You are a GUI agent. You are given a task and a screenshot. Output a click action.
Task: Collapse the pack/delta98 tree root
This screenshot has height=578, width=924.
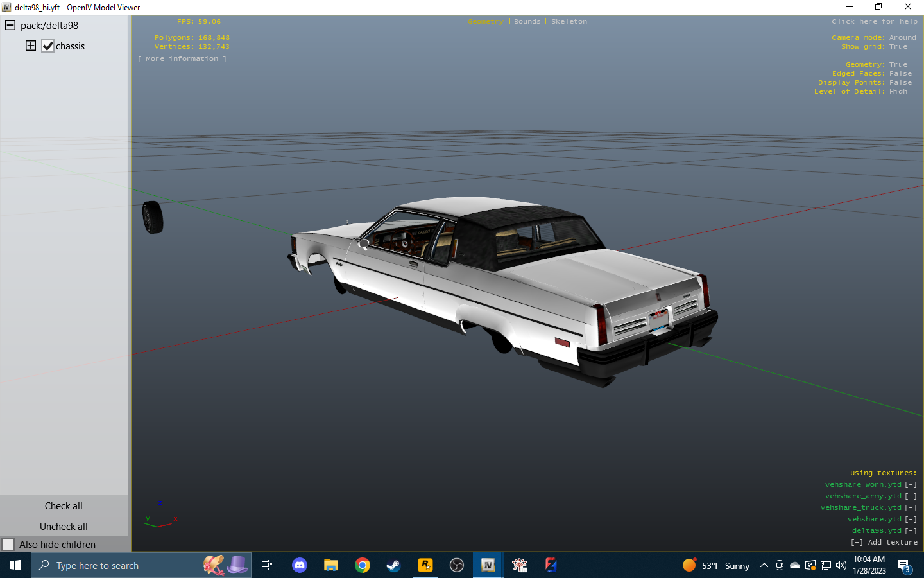pyautogui.click(x=10, y=26)
